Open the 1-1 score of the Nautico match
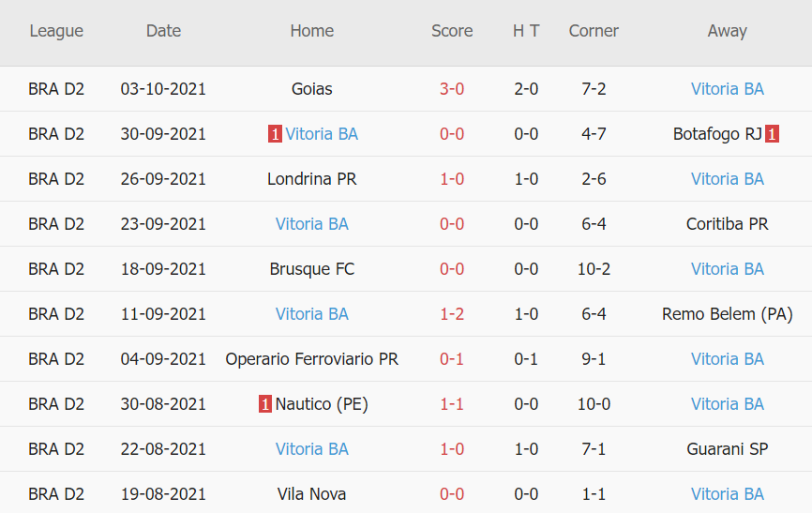812x513 pixels. click(452, 404)
